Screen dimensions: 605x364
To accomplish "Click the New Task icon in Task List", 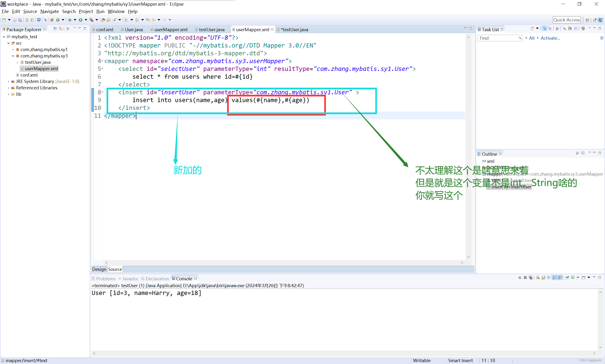I will [532, 29].
